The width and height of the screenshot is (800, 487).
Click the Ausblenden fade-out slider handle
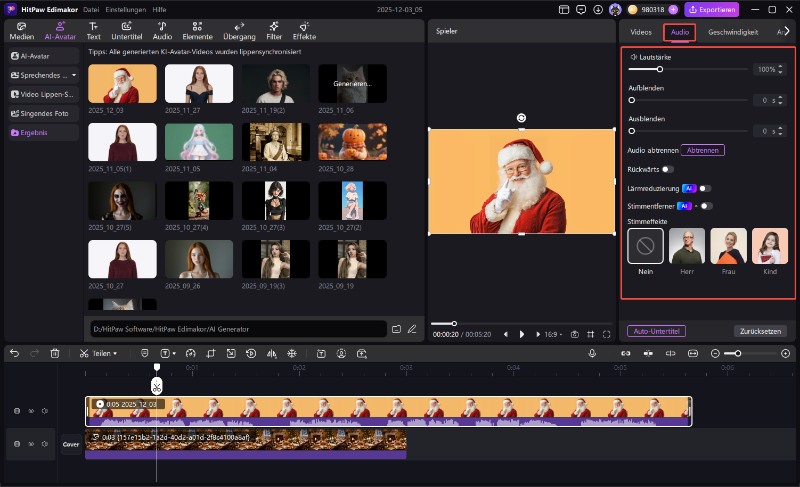[632, 131]
